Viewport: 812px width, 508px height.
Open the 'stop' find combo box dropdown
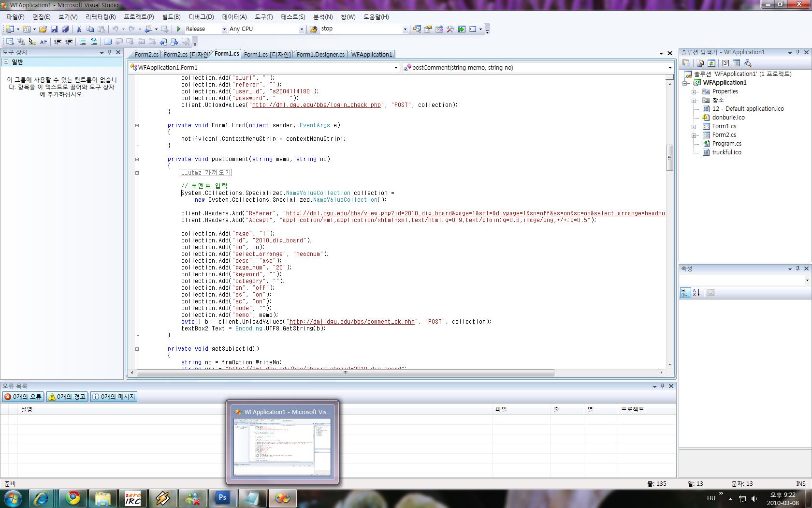click(x=405, y=29)
